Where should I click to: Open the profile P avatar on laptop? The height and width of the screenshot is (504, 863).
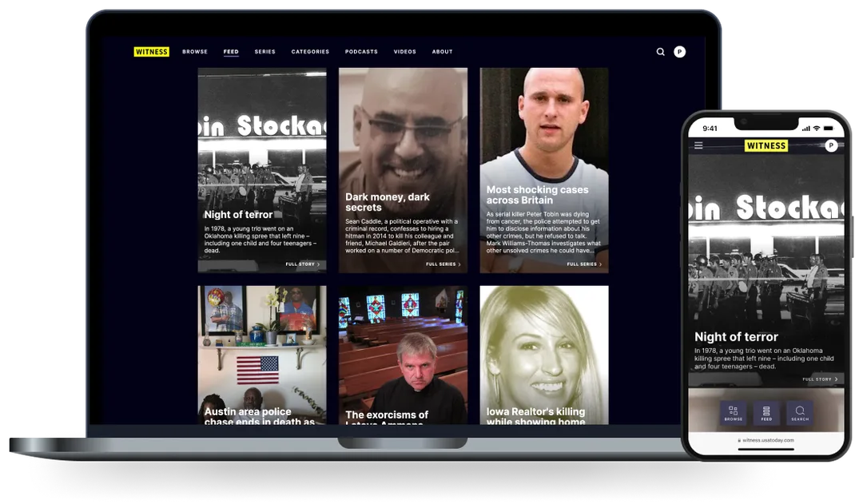click(680, 52)
